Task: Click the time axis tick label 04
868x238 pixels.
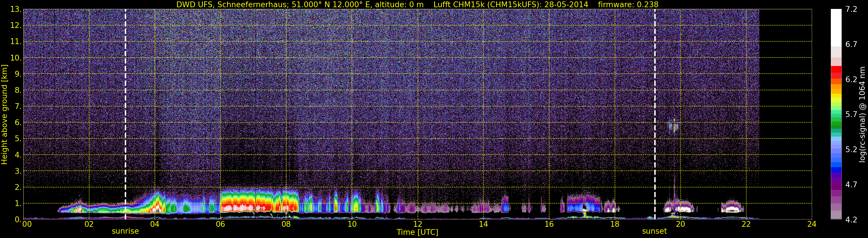Action: 155,224
